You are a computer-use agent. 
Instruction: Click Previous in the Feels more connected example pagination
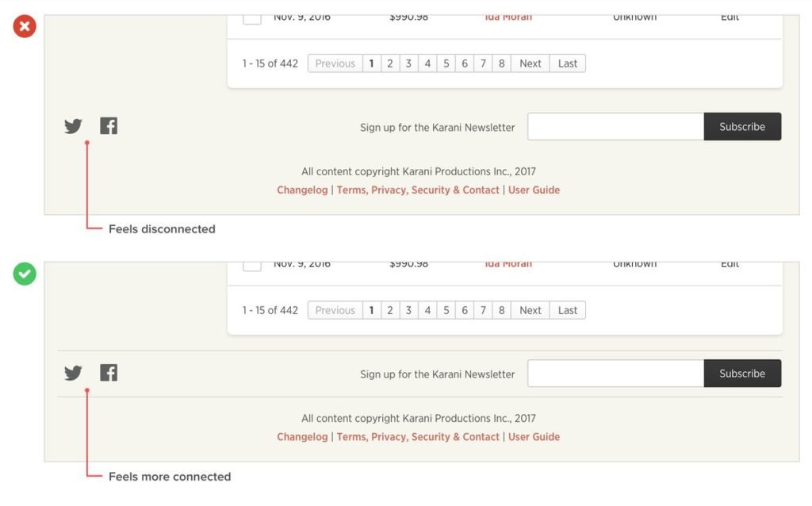(335, 310)
